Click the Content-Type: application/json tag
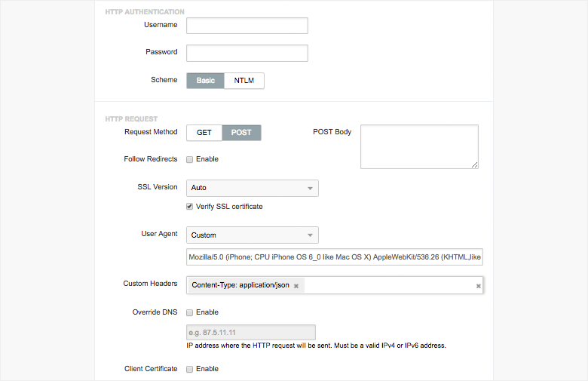 pyautogui.click(x=240, y=285)
